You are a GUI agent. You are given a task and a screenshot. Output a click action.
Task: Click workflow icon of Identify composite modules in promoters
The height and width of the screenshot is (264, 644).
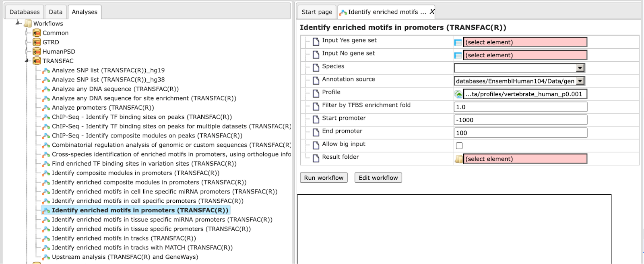46,173
